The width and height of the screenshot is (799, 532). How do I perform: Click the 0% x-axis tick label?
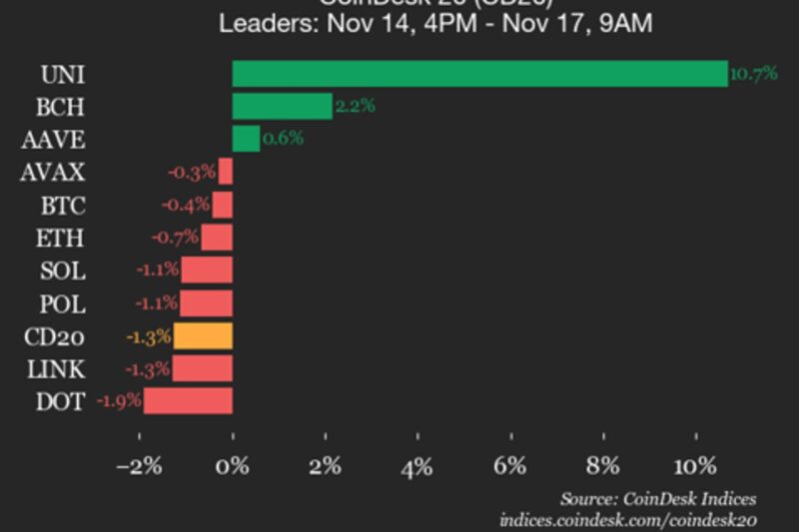click(233, 466)
